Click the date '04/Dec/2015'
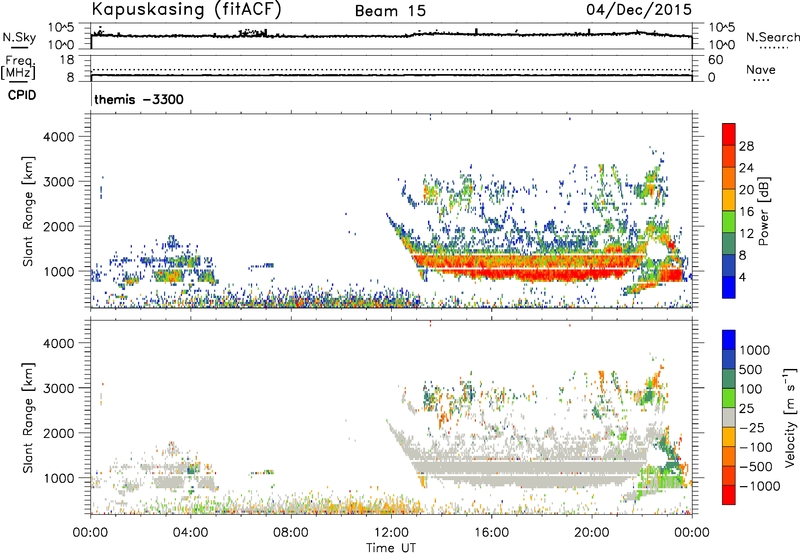 point(639,10)
